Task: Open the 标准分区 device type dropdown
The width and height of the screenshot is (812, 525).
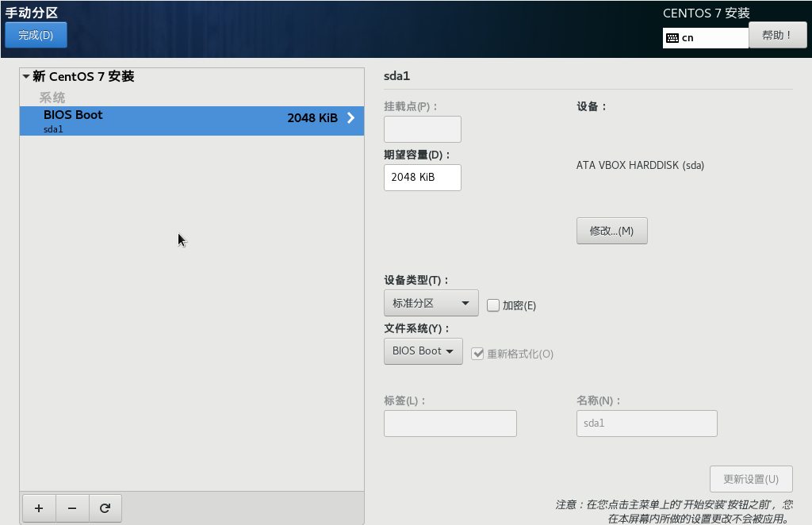Action: click(431, 303)
